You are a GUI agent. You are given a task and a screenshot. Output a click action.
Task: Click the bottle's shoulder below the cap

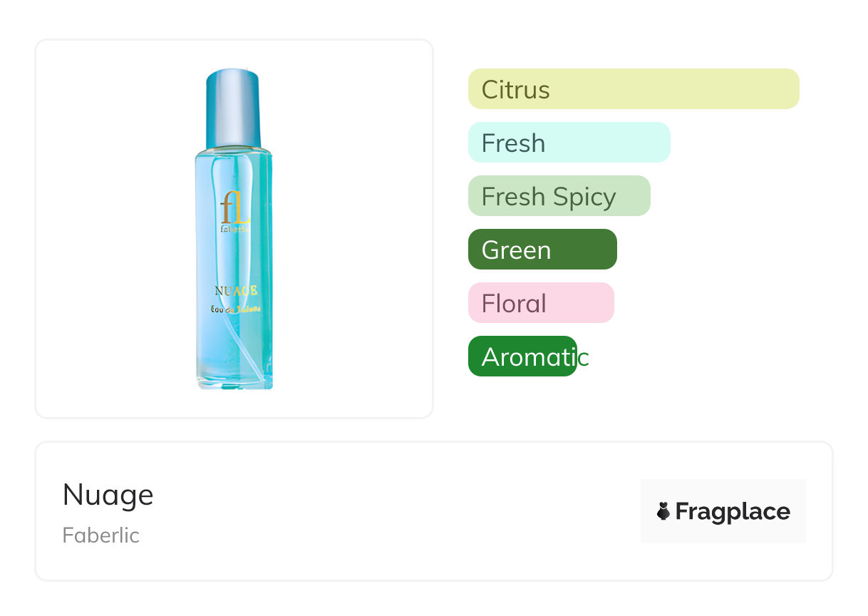click(x=233, y=152)
